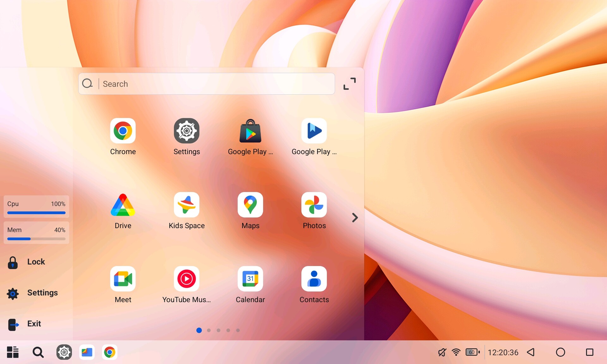Go to next app page arrow
The image size is (607, 364).
[x=355, y=217]
